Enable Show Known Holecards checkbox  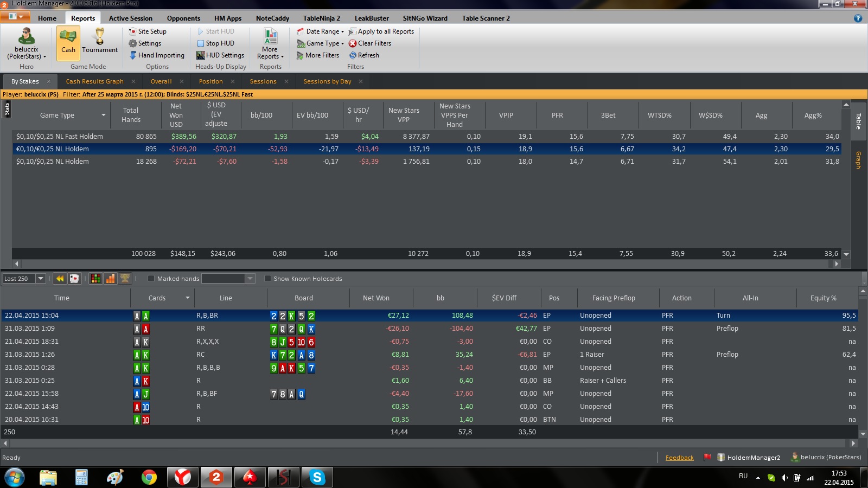tap(267, 279)
